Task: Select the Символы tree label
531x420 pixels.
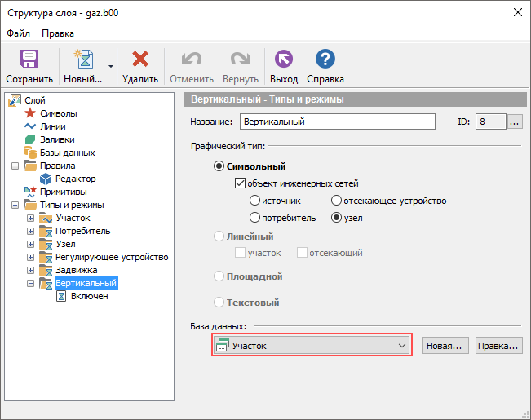Action: pyautogui.click(x=59, y=113)
